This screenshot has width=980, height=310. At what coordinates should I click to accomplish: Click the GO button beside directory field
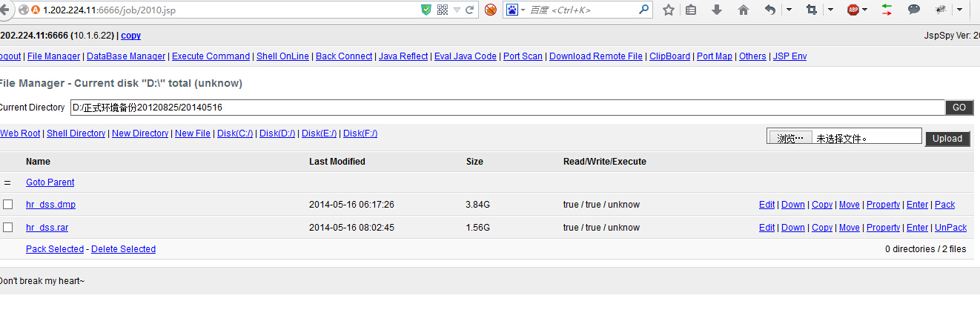959,108
